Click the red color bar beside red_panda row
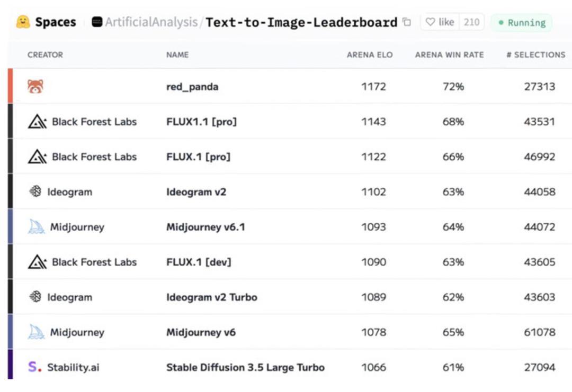This screenshot has width=572, height=392. [10, 86]
